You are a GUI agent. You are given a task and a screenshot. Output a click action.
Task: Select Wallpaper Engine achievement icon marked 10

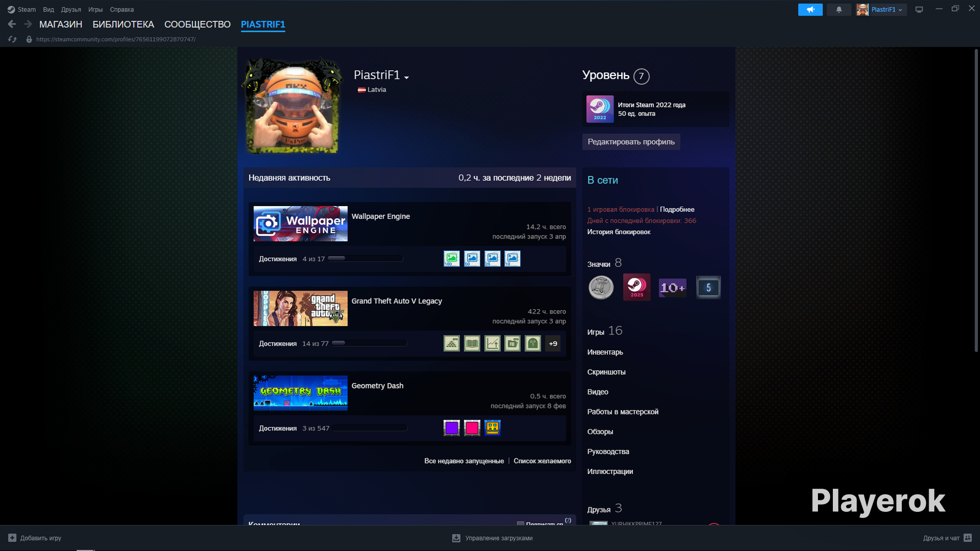(x=513, y=258)
